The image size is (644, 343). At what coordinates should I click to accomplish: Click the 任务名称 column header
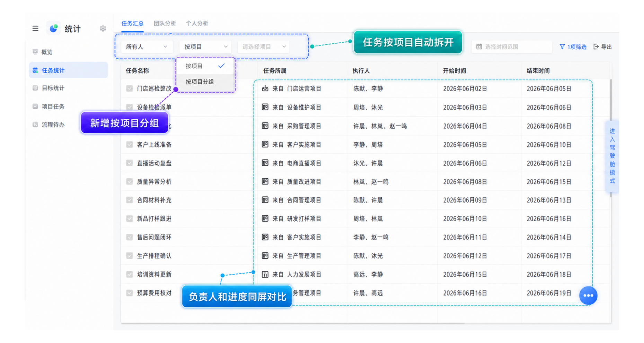(x=137, y=71)
